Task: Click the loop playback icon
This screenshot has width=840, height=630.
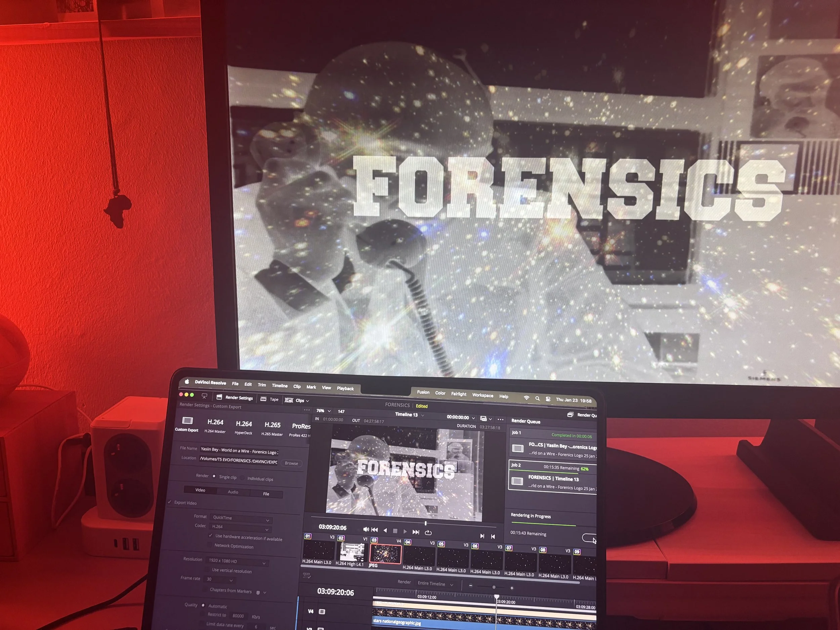Action: [428, 533]
